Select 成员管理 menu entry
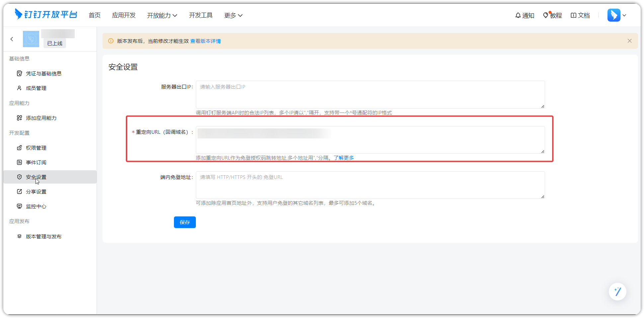This screenshot has height=318, width=644. pos(50,88)
